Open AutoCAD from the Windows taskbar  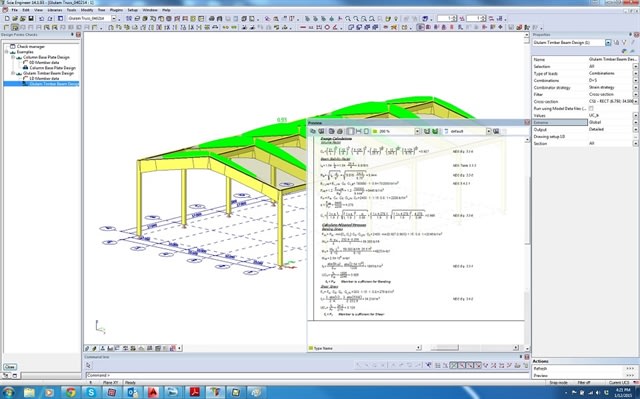[x=153, y=392]
